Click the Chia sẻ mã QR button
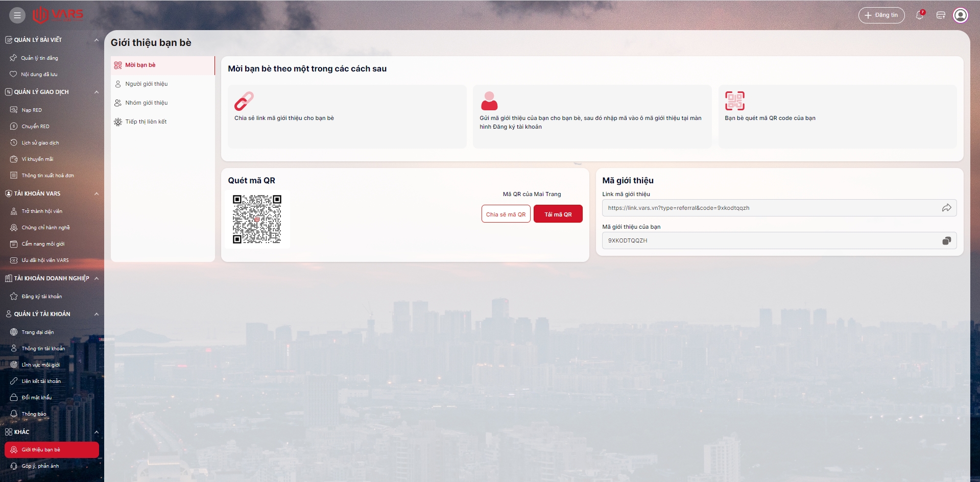Image resolution: width=980 pixels, height=482 pixels. click(x=506, y=214)
